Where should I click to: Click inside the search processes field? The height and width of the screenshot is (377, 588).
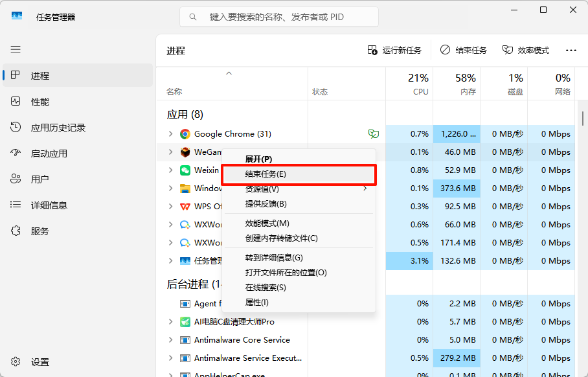pos(278,17)
